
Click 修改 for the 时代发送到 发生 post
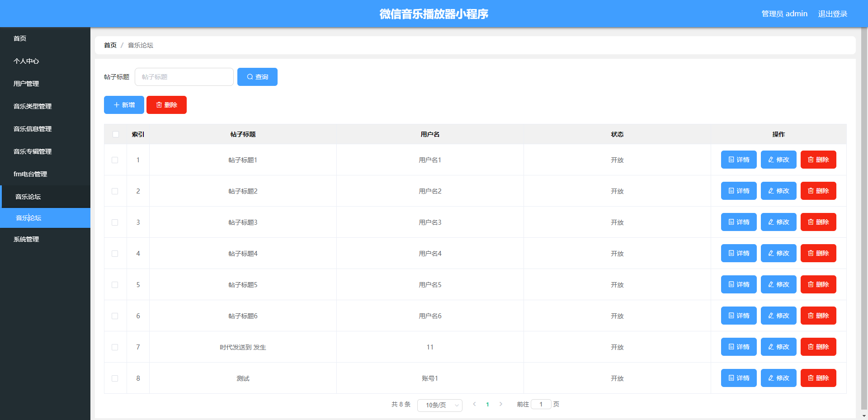(778, 347)
